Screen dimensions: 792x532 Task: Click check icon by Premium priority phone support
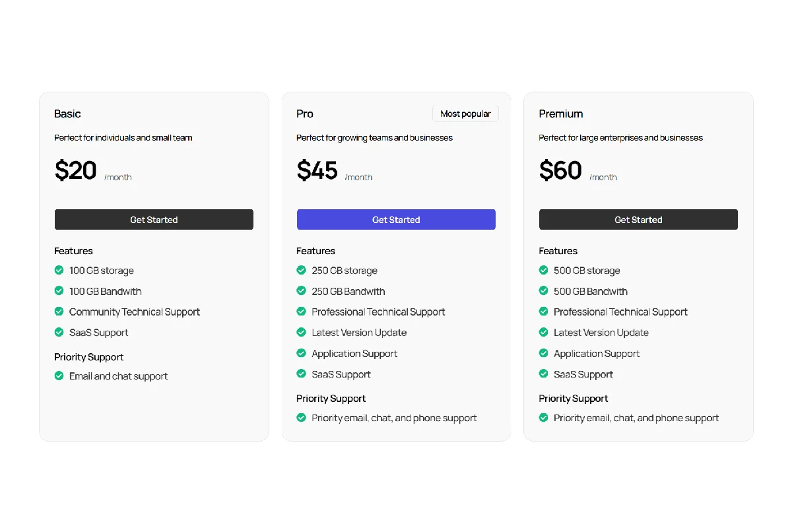(x=543, y=417)
